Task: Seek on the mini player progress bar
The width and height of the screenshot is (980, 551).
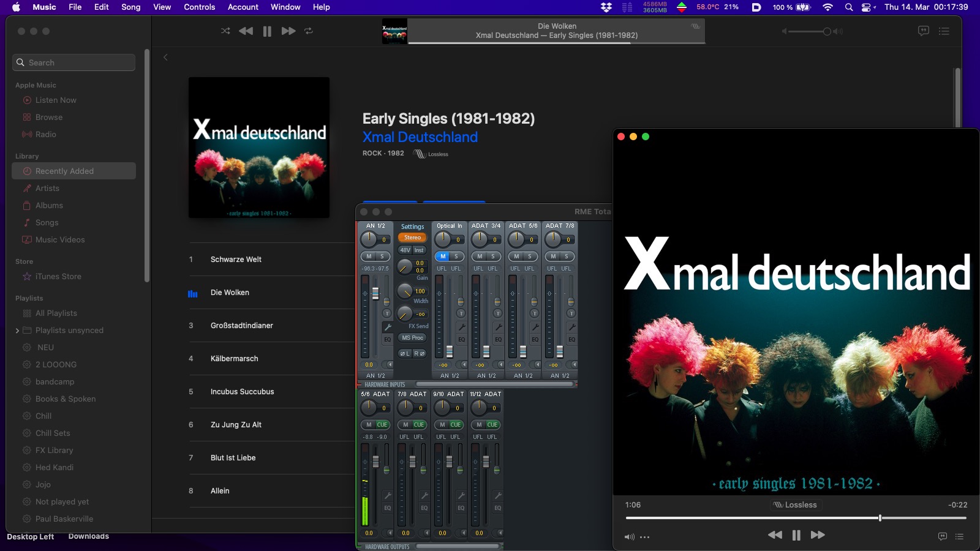Action: [x=796, y=518]
